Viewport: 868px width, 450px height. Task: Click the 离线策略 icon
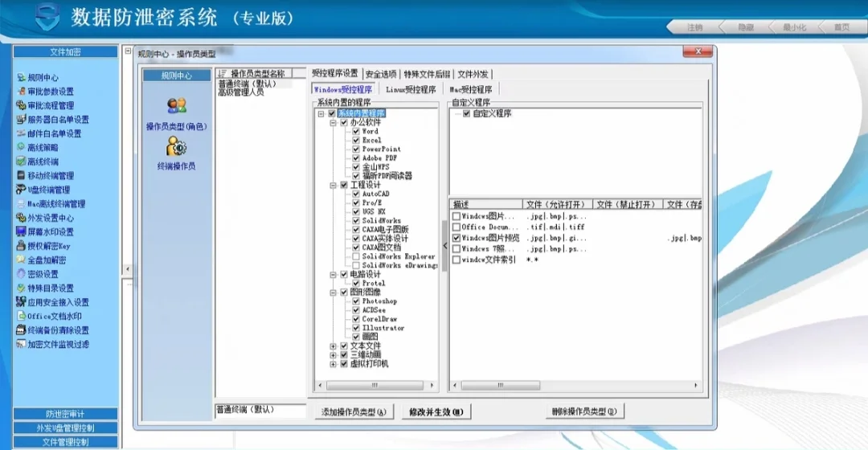click(21, 147)
